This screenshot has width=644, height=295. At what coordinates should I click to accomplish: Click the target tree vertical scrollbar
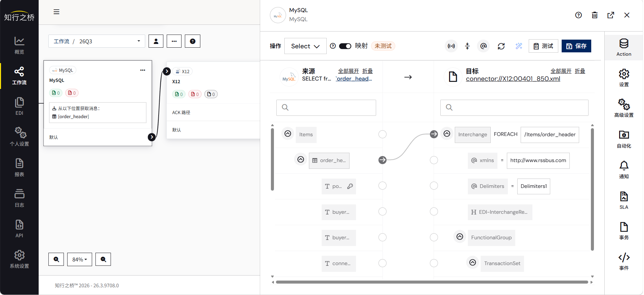coord(592,189)
